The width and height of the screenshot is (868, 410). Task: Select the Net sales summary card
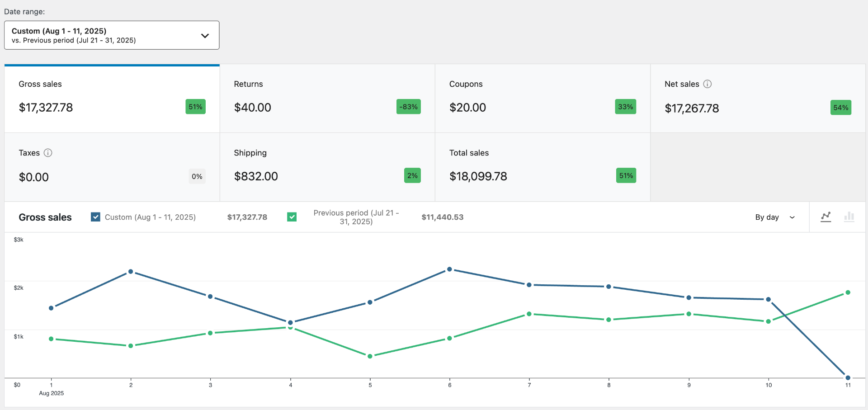tap(758, 99)
